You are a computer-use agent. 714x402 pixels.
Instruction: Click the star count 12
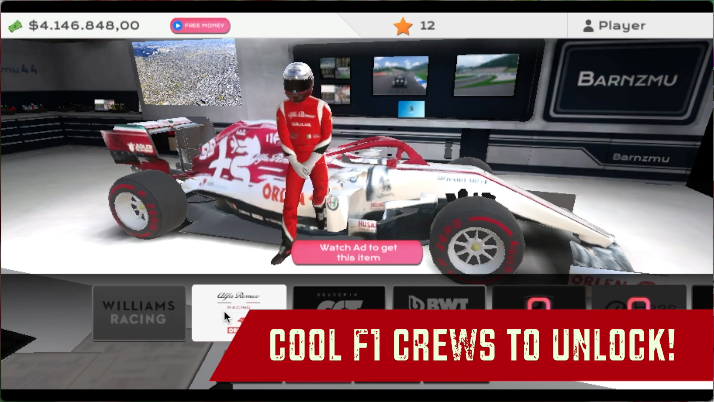coord(428,26)
